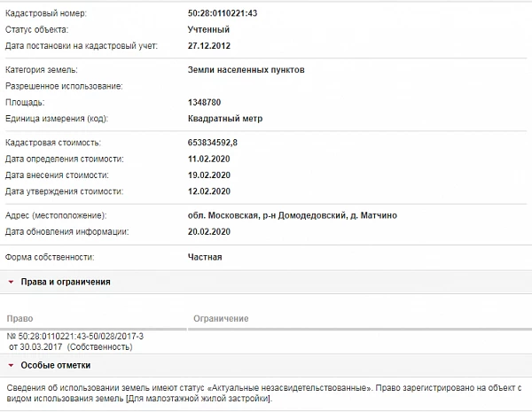Select the ownership record № 50:28:0110221:43-50/028/2017-3
Screen dimensions: 532x412
coord(74,338)
